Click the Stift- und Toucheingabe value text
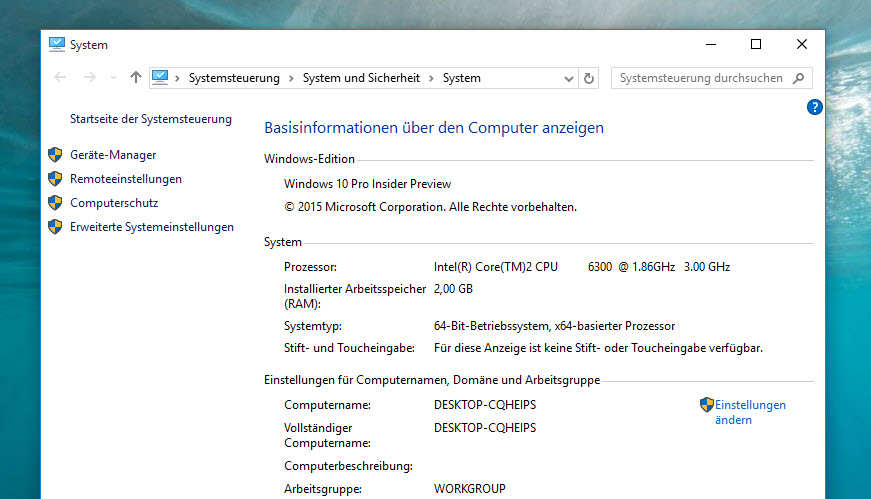The image size is (871, 499). [598, 348]
